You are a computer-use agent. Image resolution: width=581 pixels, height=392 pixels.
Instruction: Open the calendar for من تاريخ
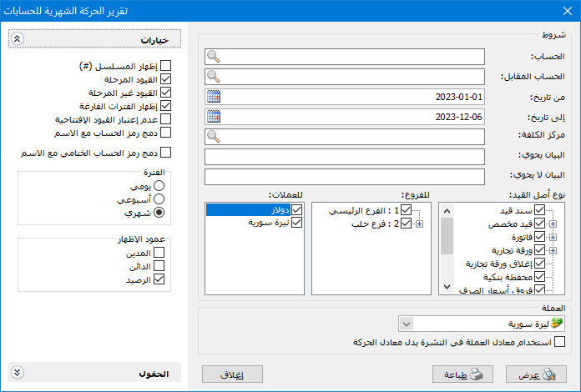214,97
